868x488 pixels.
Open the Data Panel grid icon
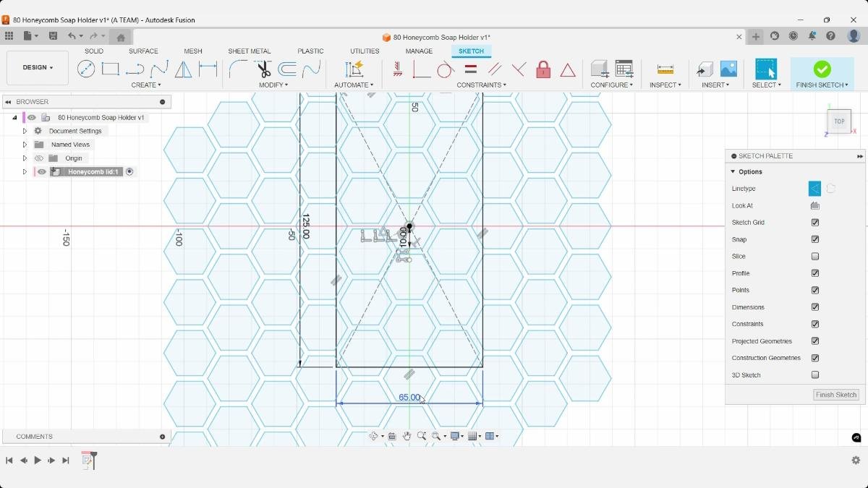click(9, 36)
